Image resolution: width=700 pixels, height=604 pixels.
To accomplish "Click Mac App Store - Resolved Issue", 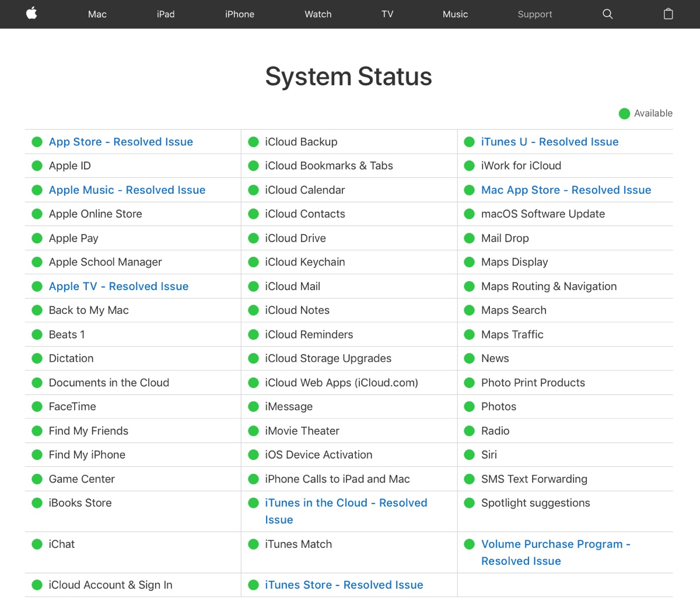I will click(x=566, y=190).
